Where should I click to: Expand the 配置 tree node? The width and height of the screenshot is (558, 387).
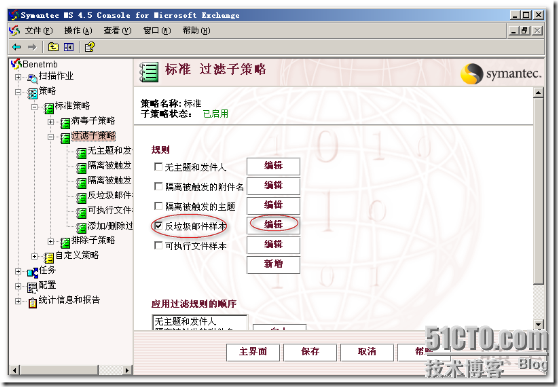18,286
